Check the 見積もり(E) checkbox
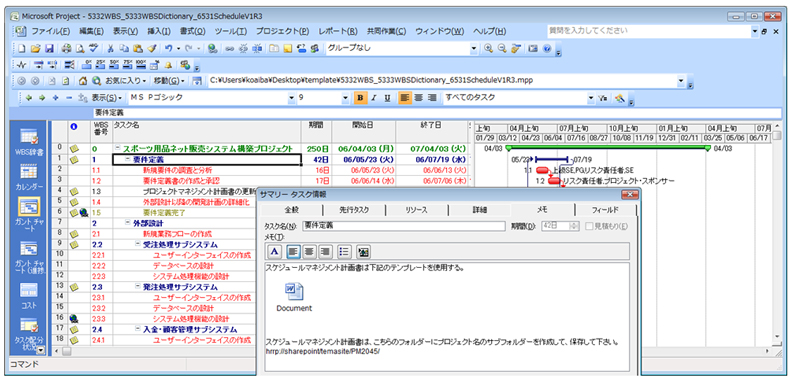This screenshot has height=380, width=790. (x=589, y=226)
